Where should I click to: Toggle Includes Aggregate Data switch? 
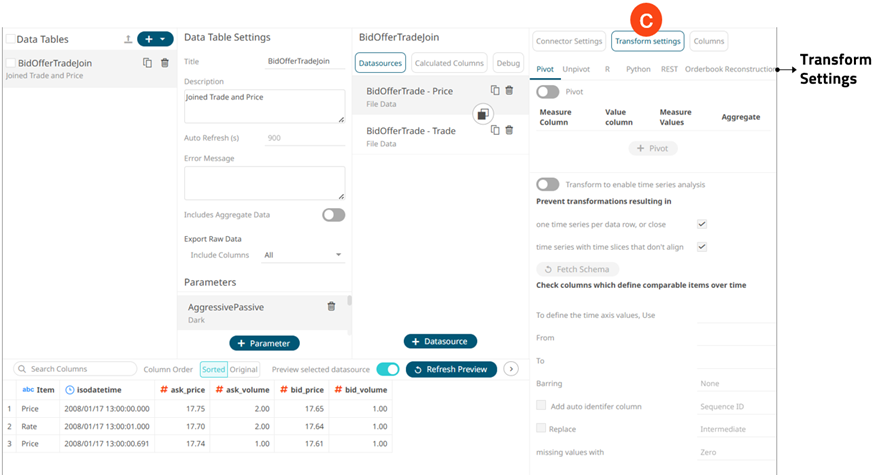pyautogui.click(x=334, y=215)
